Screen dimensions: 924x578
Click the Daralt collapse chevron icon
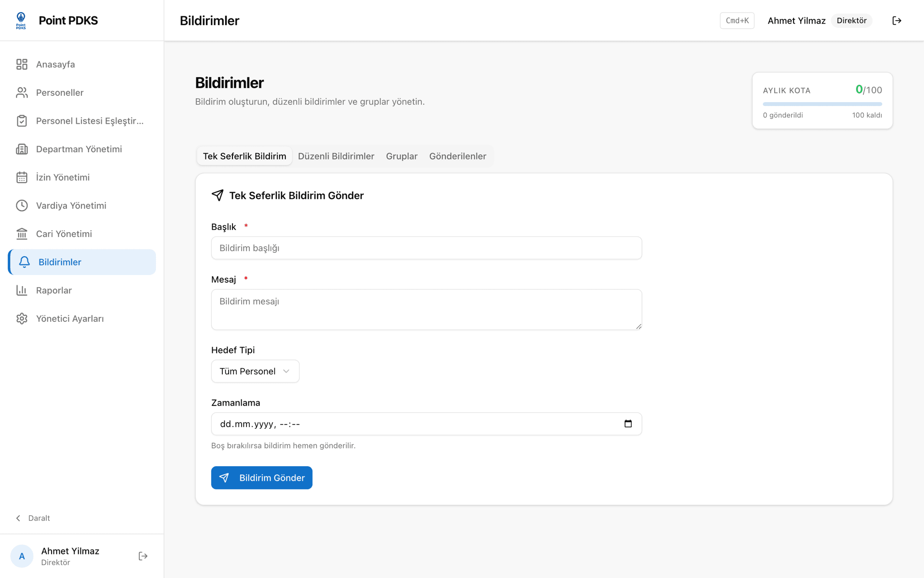pos(18,518)
